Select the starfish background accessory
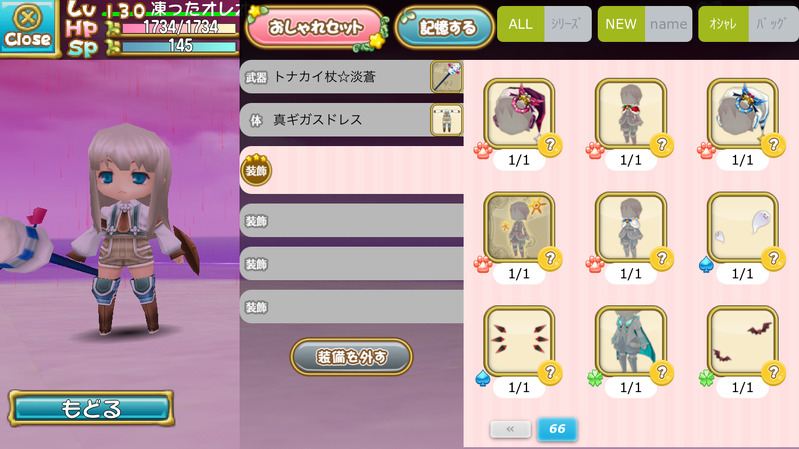 click(519, 227)
